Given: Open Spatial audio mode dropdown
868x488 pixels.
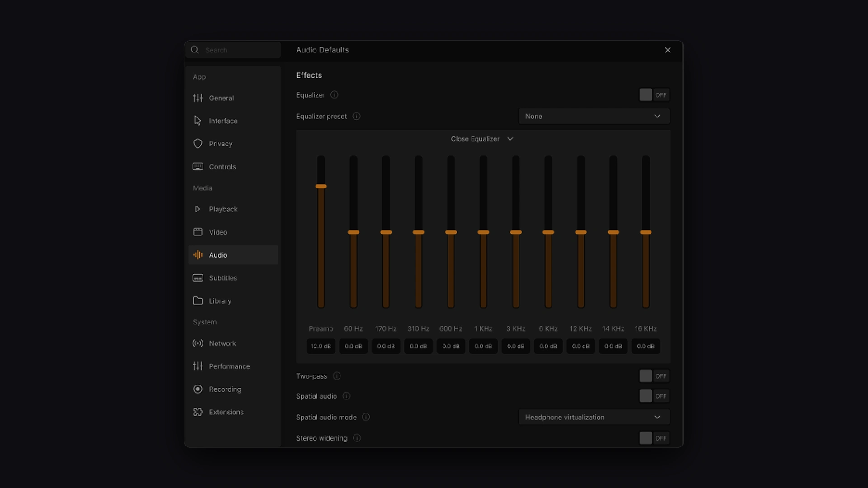Looking at the screenshot, I should click(594, 417).
